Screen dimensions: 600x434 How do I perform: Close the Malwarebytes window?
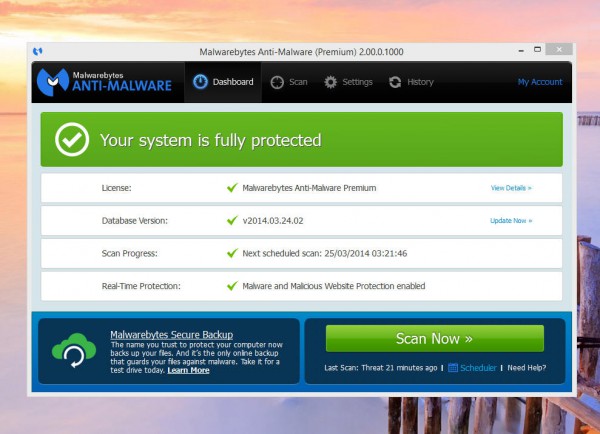coord(559,49)
